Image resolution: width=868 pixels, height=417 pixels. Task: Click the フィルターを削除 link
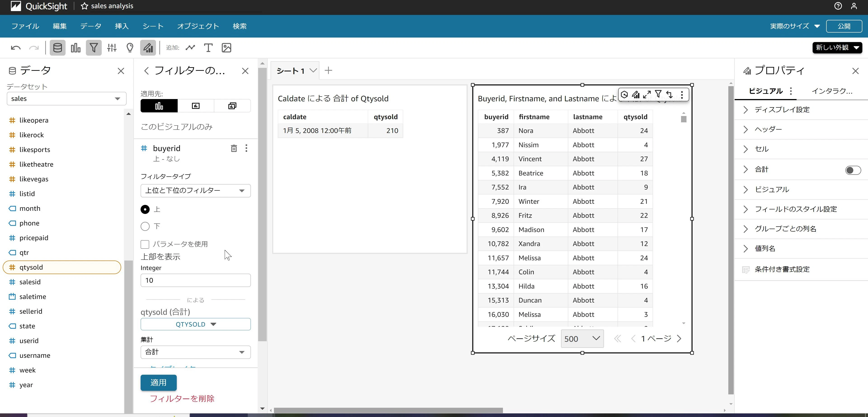182,398
